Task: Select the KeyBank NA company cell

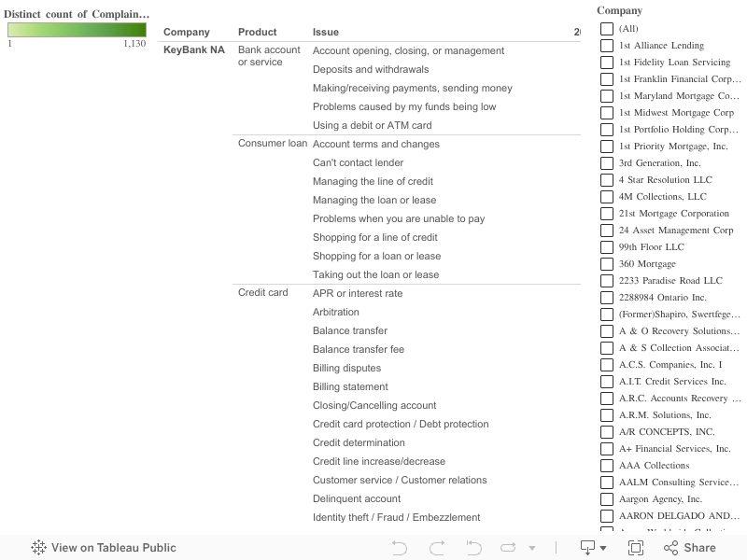Action: tap(194, 49)
